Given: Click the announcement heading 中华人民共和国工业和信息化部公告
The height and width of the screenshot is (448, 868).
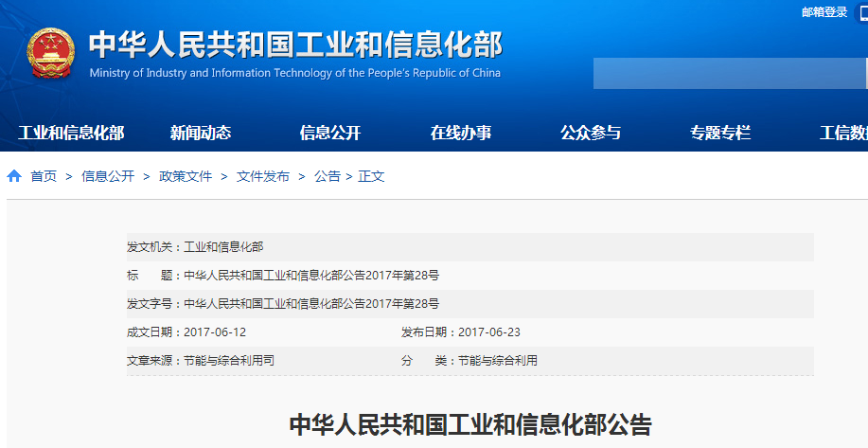Looking at the screenshot, I should tap(470, 423).
